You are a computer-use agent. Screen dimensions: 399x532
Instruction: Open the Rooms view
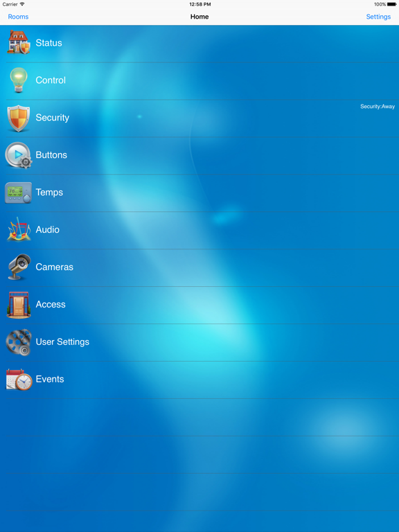pos(18,17)
